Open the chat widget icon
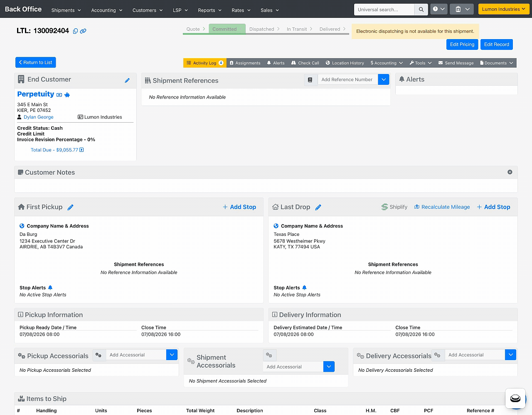This screenshot has height=415, width=532. 515,398
